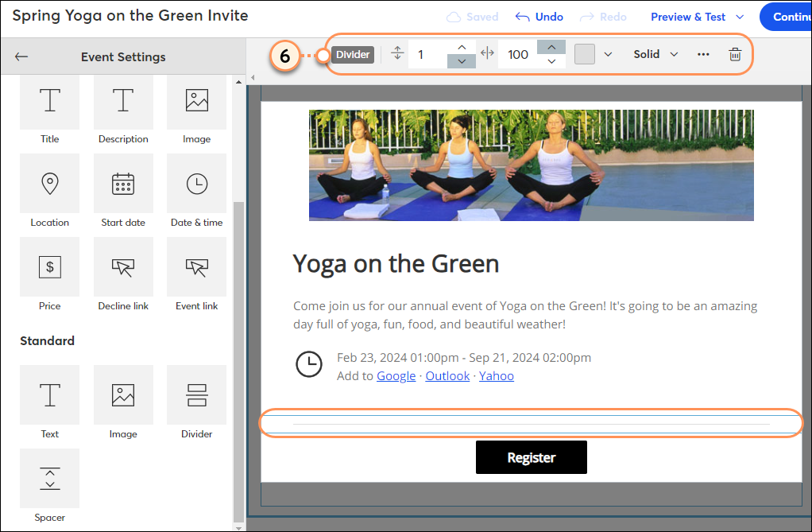Open the Google calendar link
This screenshot has width=812, height=532.
(x=396, y=376)
